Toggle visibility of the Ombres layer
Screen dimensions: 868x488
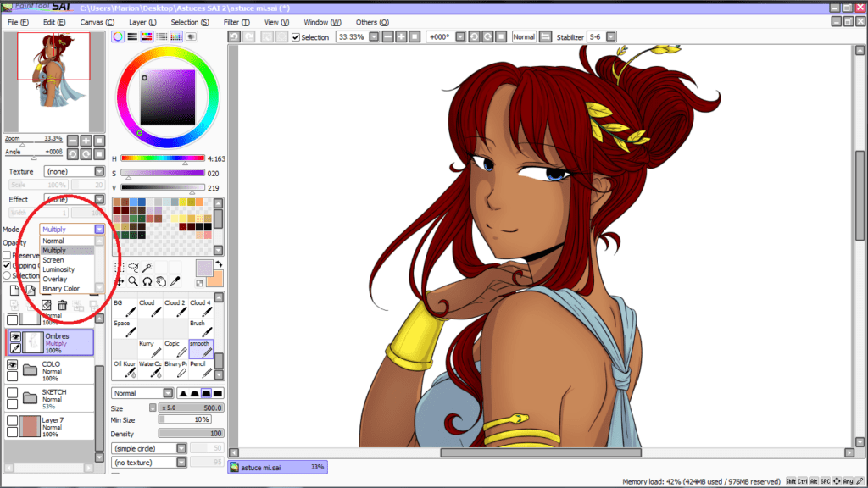(15, 336)
